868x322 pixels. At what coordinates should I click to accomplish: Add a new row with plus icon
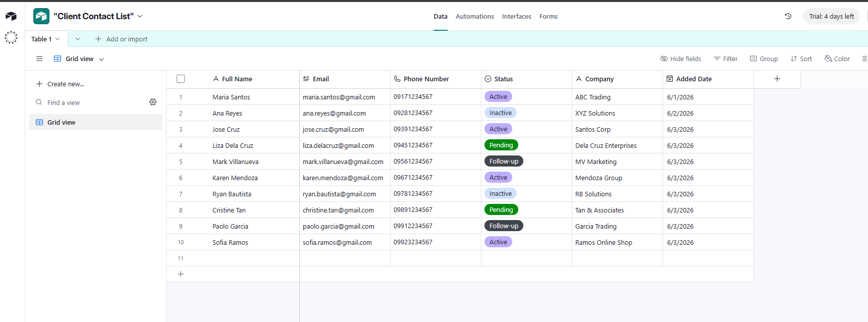(181, 274)
